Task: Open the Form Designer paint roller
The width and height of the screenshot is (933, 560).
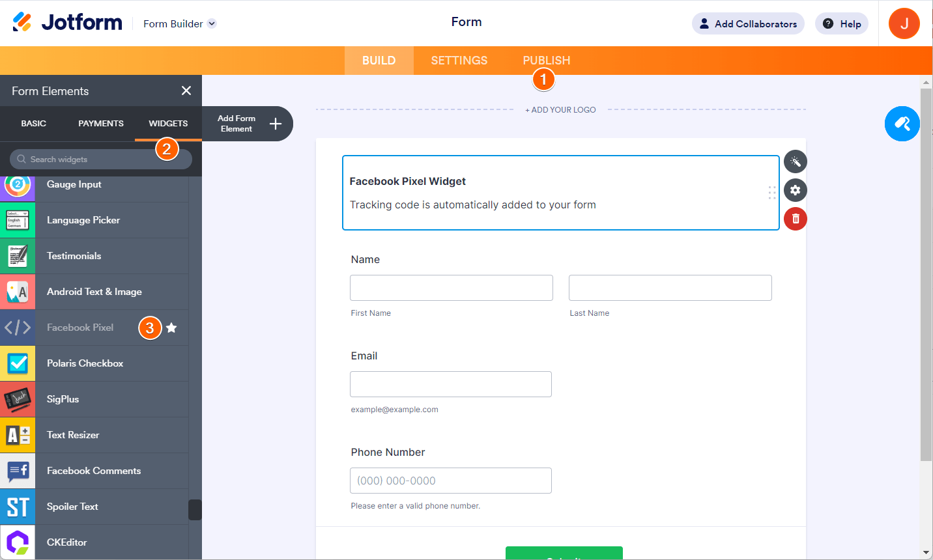Action: [x=902, y=124]
